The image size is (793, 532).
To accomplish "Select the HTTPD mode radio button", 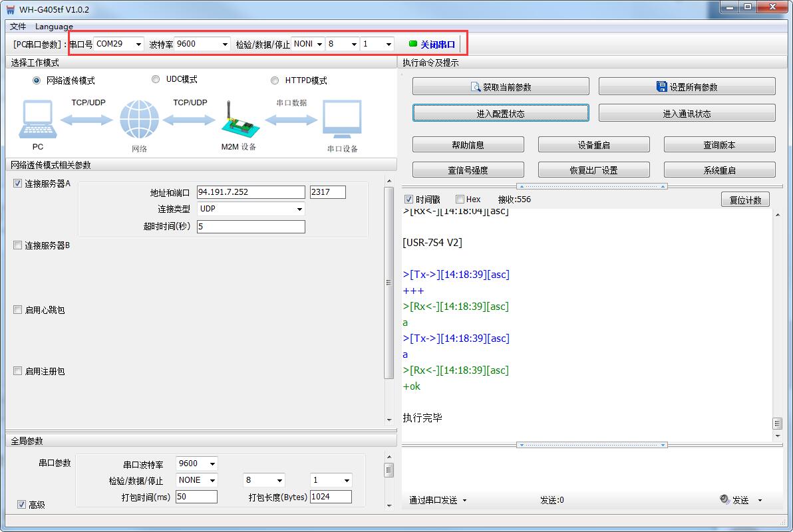I will [275, 80].
